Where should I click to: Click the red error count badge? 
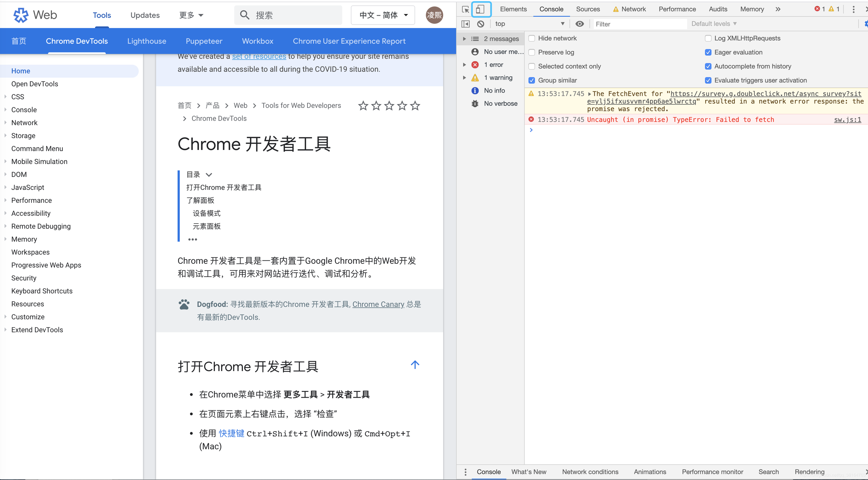[x=819, y=9]
